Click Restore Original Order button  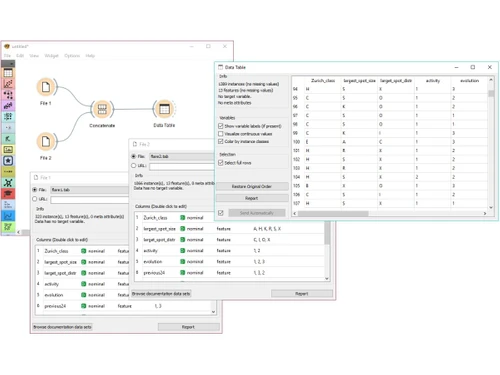pos(252,186)
